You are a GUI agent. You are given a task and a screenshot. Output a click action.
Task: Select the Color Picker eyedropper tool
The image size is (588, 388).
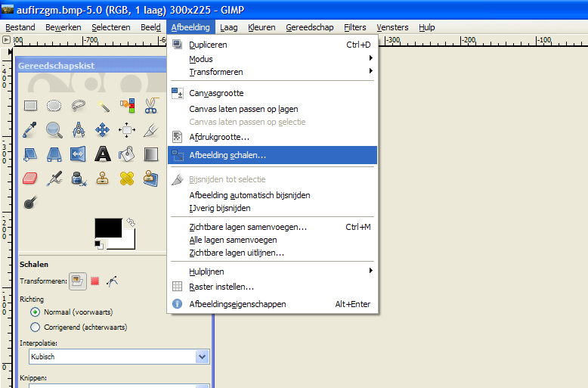(x=30, y=130)
